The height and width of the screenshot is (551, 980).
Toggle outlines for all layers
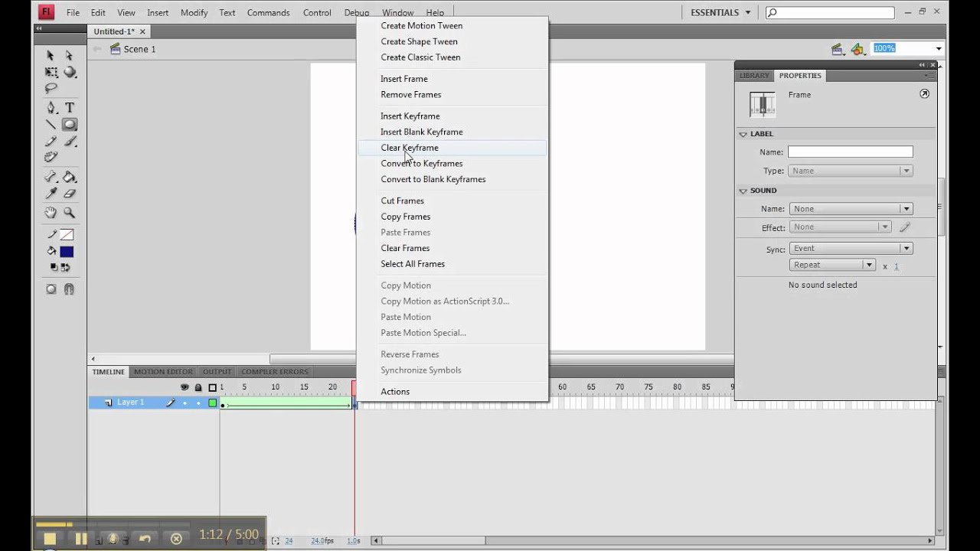(x=213, y=387)
